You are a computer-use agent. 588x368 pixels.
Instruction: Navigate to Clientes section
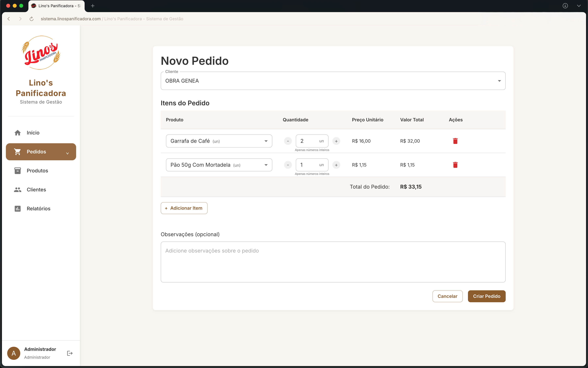41,190
